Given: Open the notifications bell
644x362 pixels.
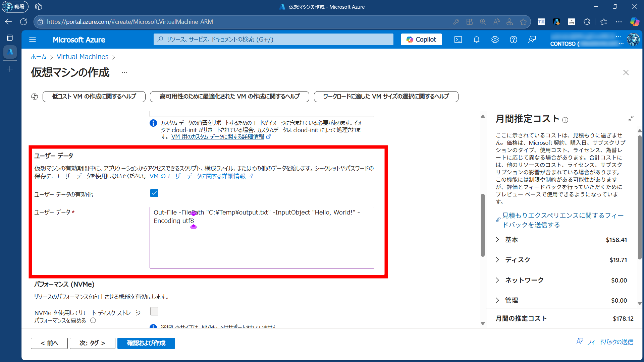Looking at the screenshot, I should click(476, 40).
